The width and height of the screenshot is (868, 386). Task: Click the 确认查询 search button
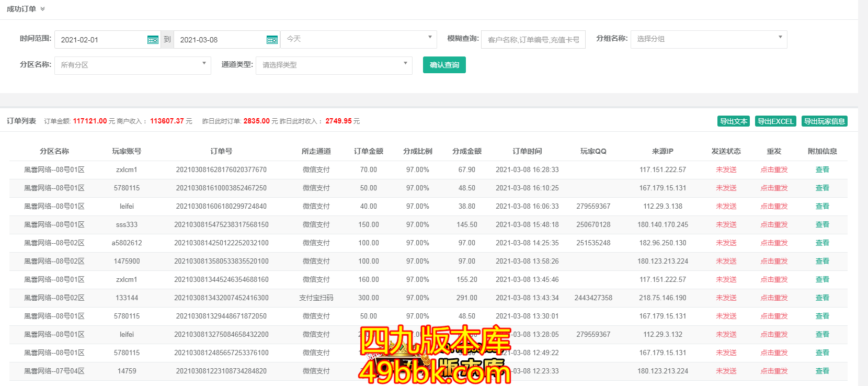click(444, 65)
